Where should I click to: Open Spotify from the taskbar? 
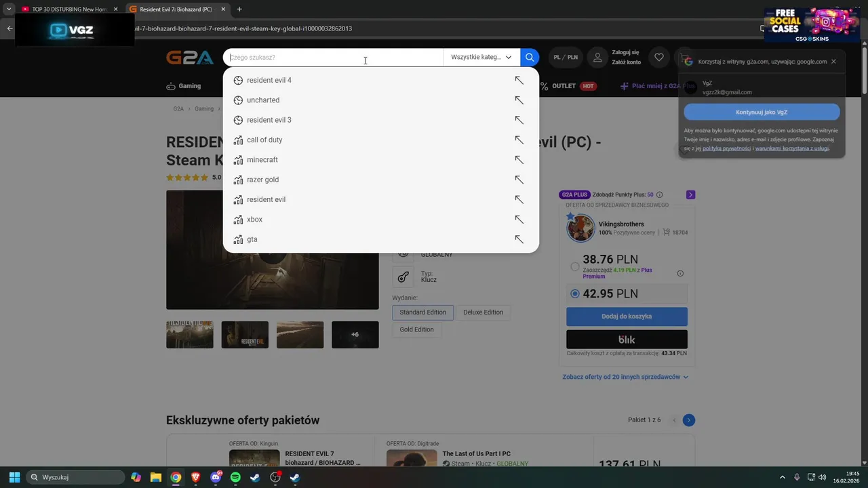pos(235,477)
